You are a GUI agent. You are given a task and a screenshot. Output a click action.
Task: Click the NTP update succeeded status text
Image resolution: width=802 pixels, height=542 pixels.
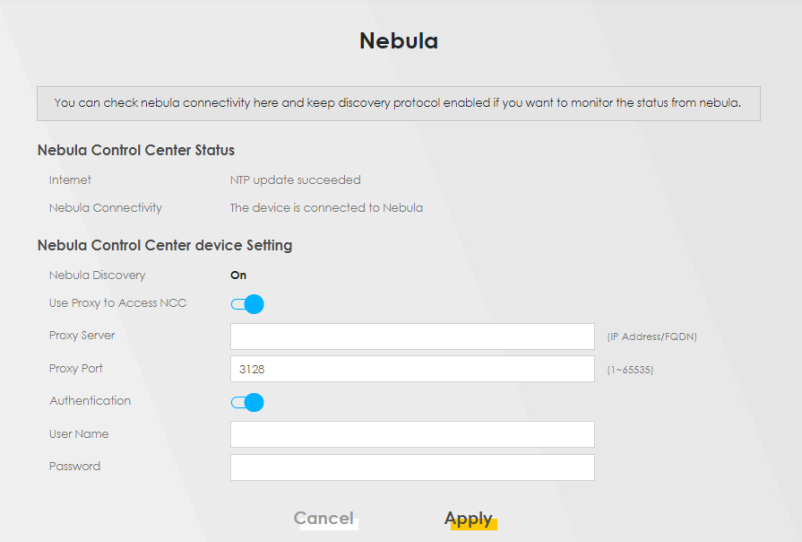click(295, 180)
